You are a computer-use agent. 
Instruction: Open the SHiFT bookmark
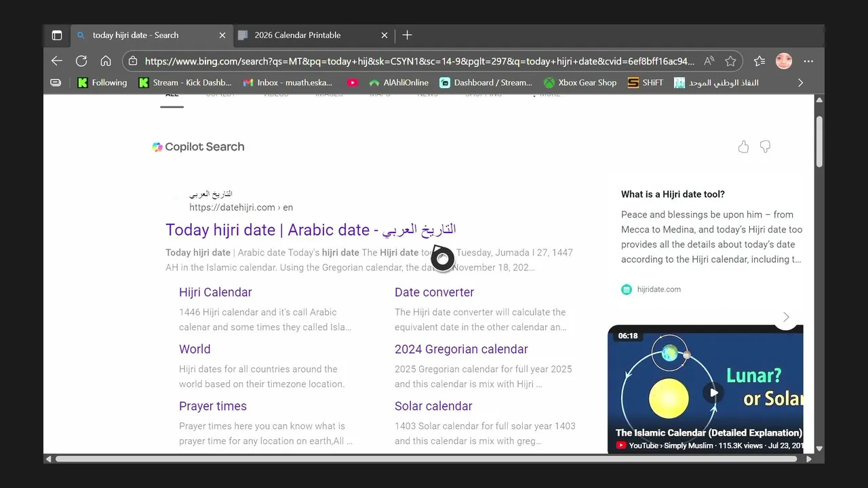point(645,83)
